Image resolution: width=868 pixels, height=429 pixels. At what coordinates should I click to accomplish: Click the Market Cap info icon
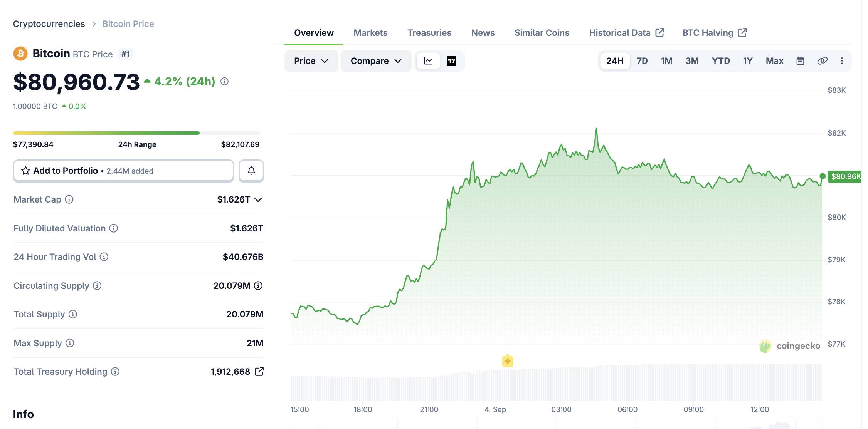pyautogui.click(x=69, y=199)
